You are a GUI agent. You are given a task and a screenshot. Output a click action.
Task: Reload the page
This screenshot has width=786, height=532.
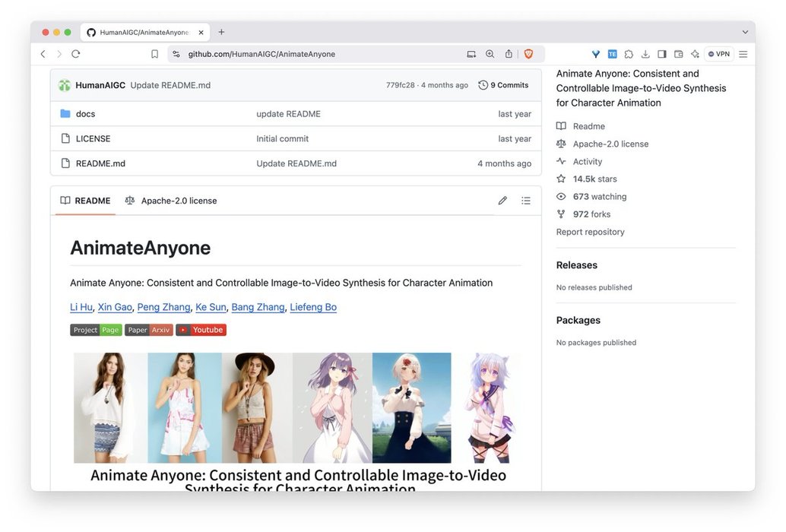coord(76,54)
